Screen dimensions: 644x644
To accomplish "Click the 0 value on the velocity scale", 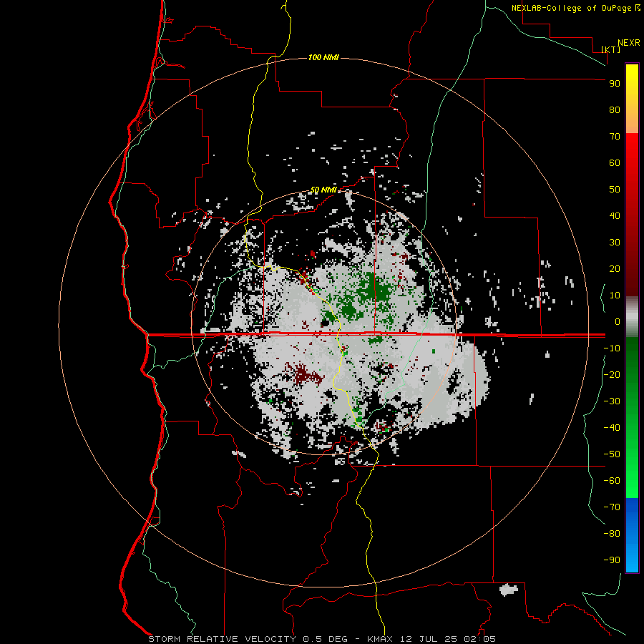I will (618, 321).
